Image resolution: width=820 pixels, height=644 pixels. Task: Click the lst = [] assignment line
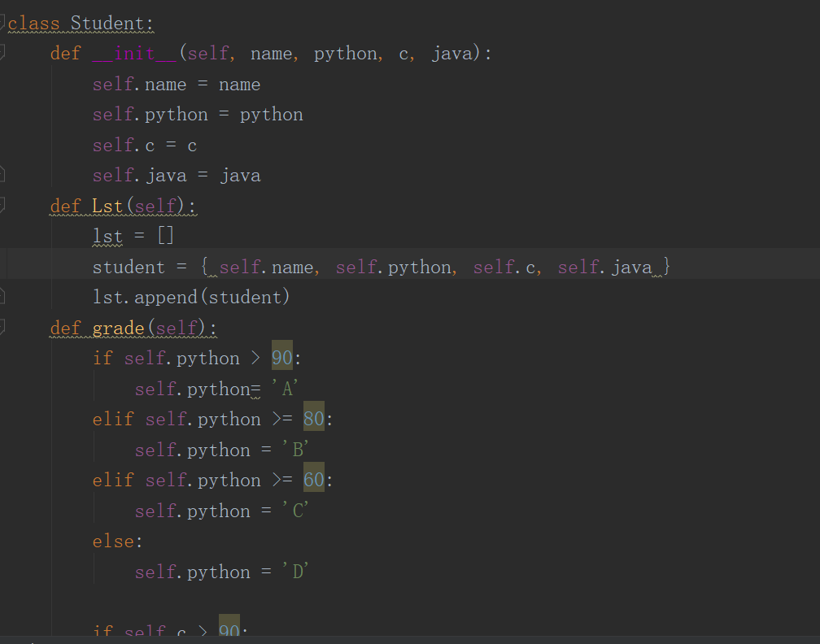pos(133,236)
